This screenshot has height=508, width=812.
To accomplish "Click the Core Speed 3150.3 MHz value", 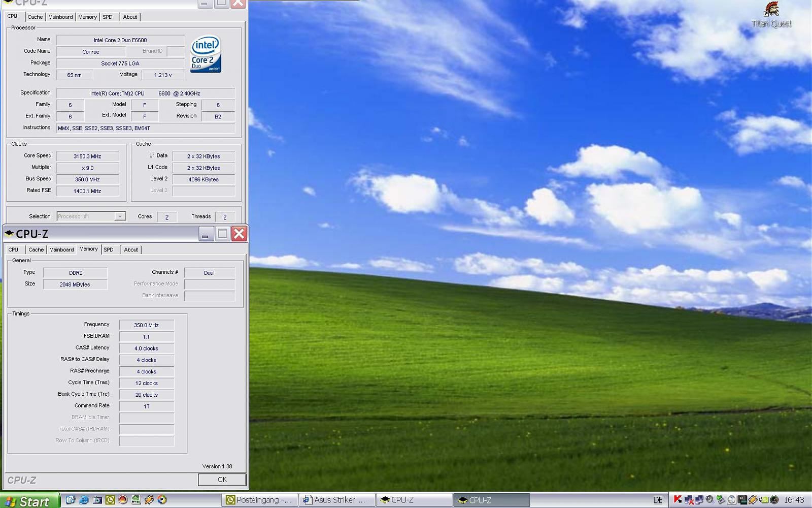I will click(87, 156).
